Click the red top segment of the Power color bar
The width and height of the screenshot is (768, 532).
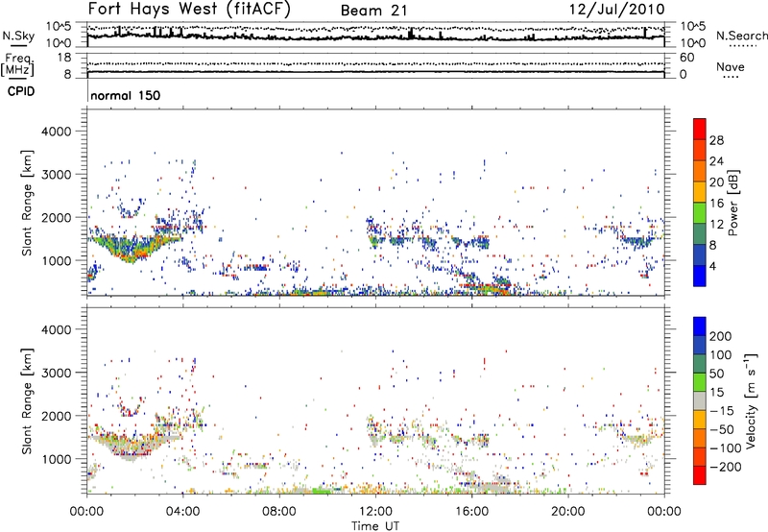click(x=700, y=129)
